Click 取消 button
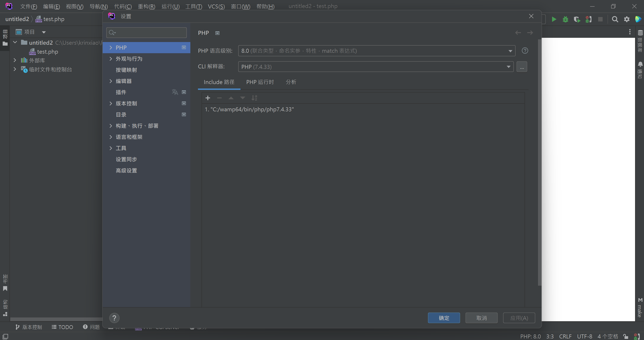Viewport: 644px width, 340px height. tap(481, 318)
